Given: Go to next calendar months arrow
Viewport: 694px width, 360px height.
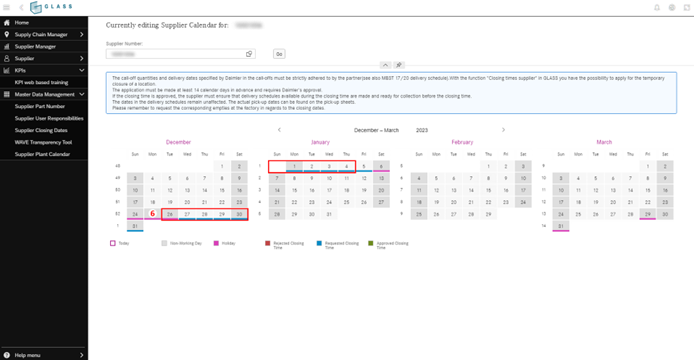Looking at the screenshot, I should coord(503,130).
